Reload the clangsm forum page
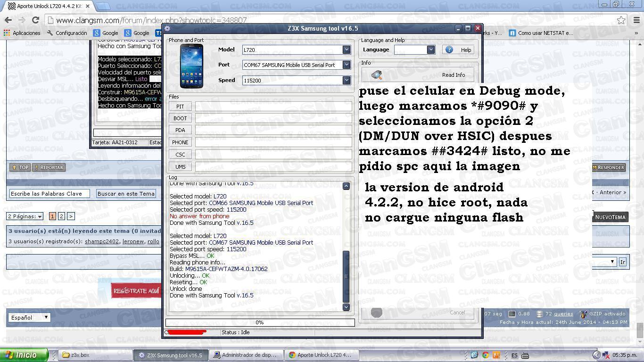 coord(35,20)
